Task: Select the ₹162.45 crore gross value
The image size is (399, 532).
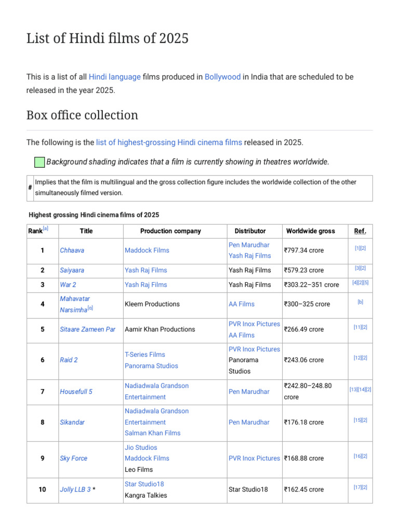Action: click(x=303, y=489)
